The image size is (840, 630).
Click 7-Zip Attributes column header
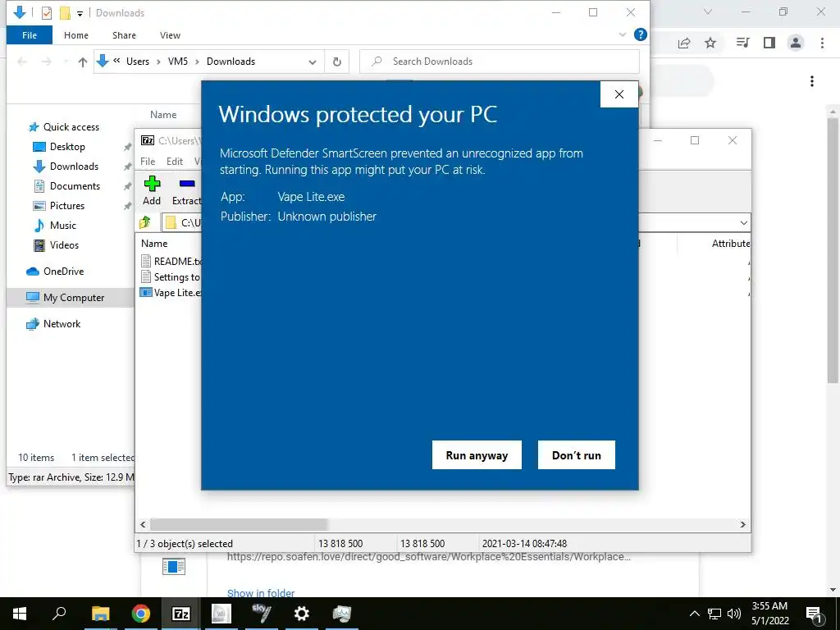tap(731, 243)
